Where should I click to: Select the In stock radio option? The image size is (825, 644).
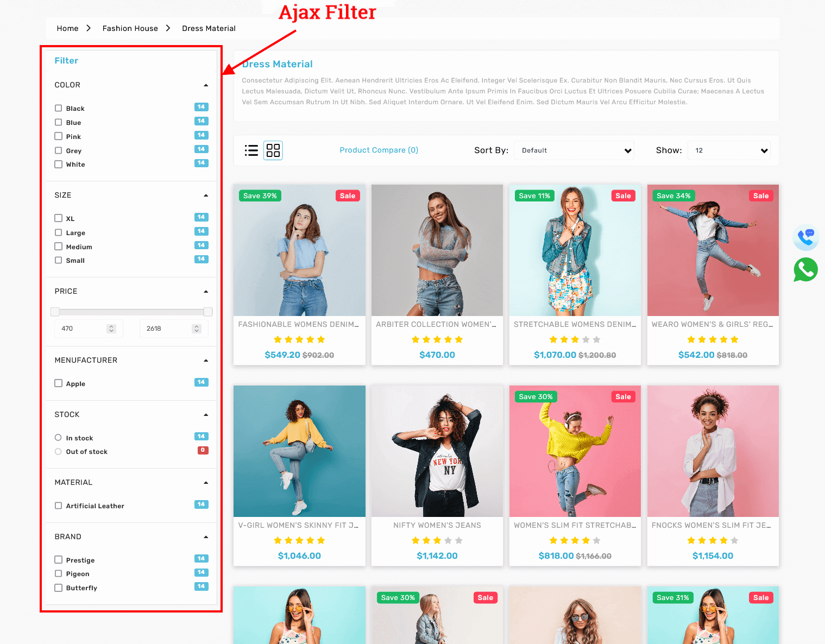[x=58, y=438]
